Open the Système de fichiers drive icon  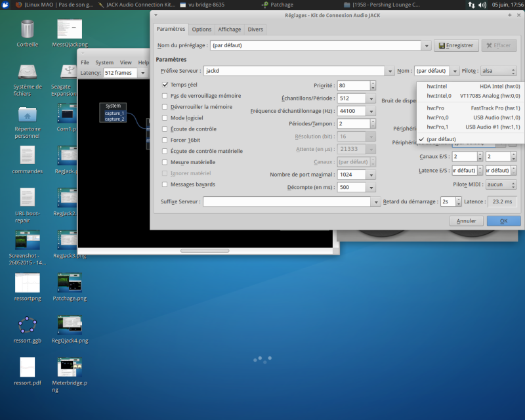tap(27, 72)
